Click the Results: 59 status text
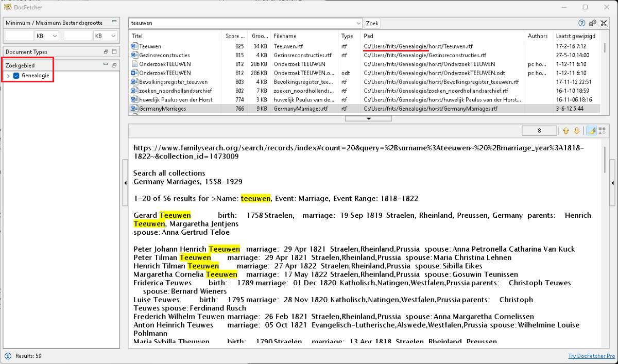Image resolution: width=618 pixels, height=364 pixels. 28,356
